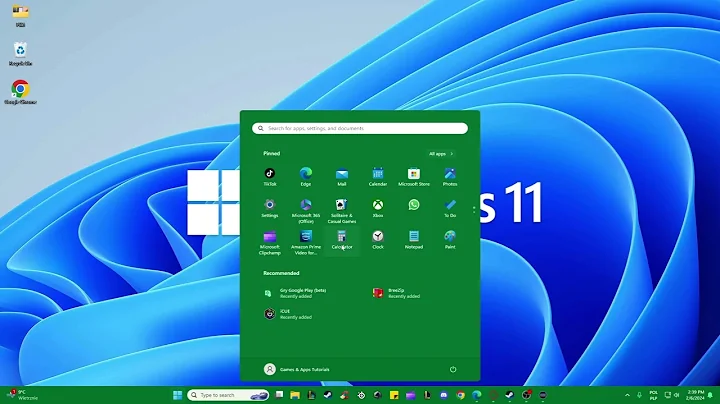Switch the POL PLP input language
The image size is (720, 404).
[x=653, y=395]
